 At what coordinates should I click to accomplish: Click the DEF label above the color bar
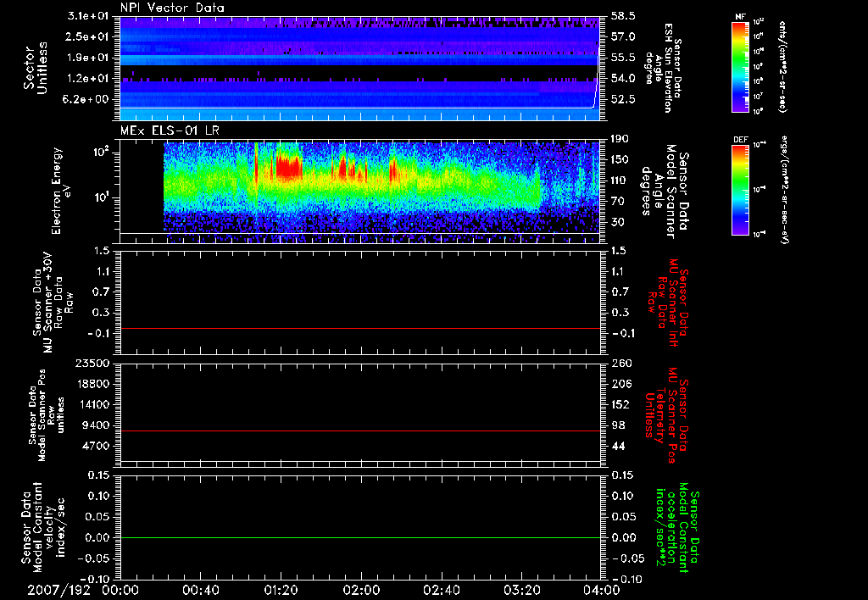click(x=740, y=140)
